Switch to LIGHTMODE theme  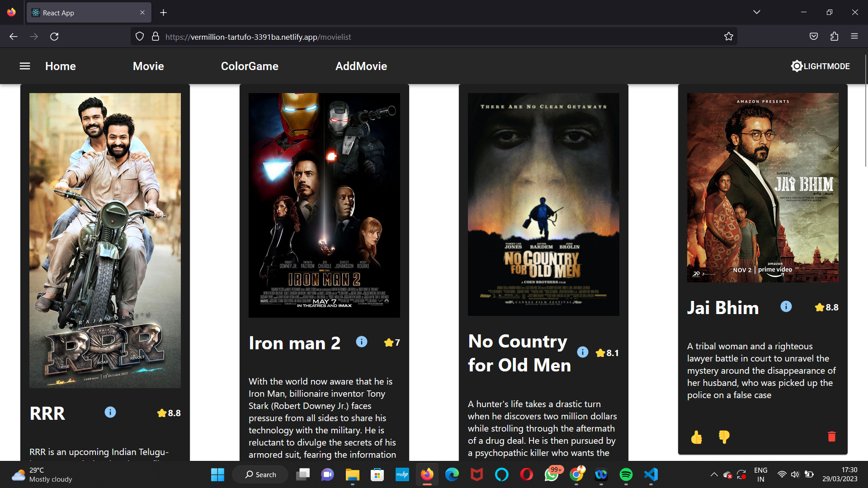point(821,66)
